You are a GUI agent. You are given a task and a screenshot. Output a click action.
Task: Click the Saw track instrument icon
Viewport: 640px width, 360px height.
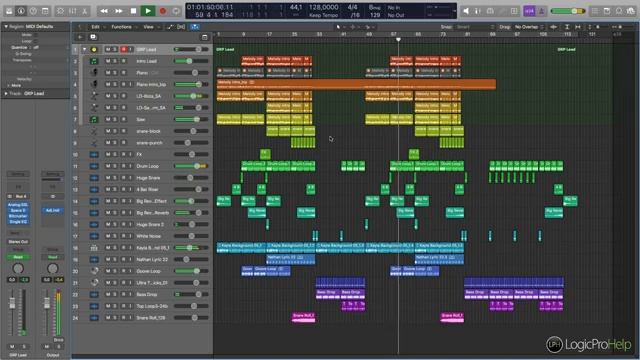point(94,120)
